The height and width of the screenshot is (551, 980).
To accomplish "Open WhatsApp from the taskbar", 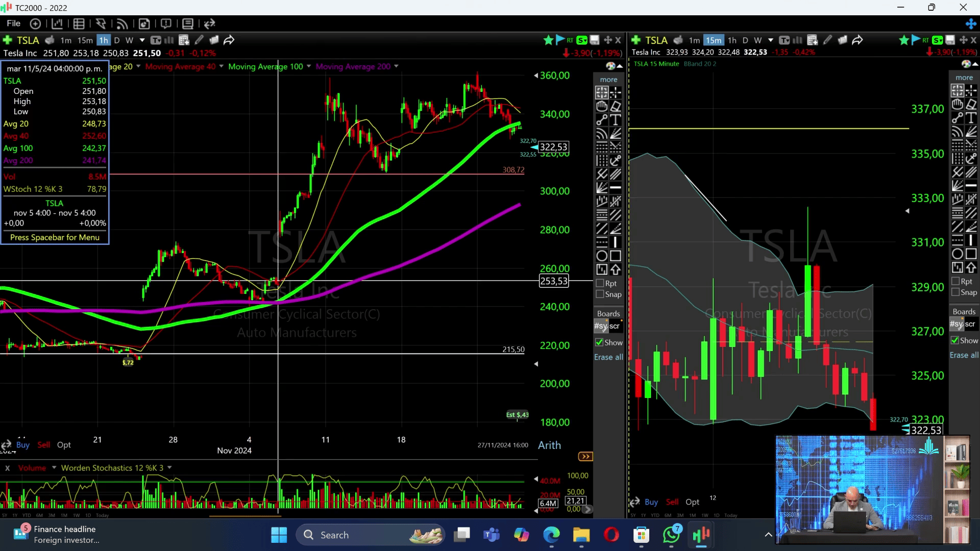I will point(672,535).
